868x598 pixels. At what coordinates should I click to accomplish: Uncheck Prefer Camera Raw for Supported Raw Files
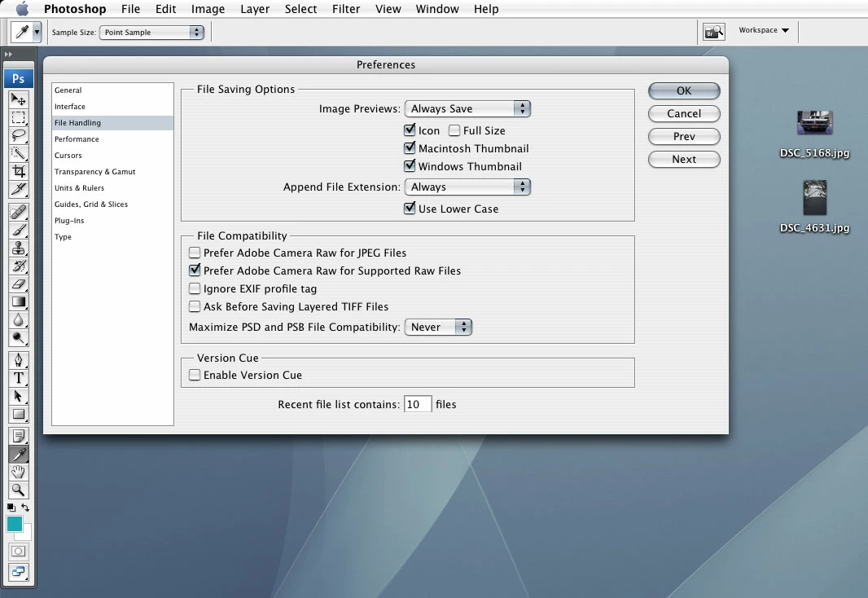coord(195,270)
